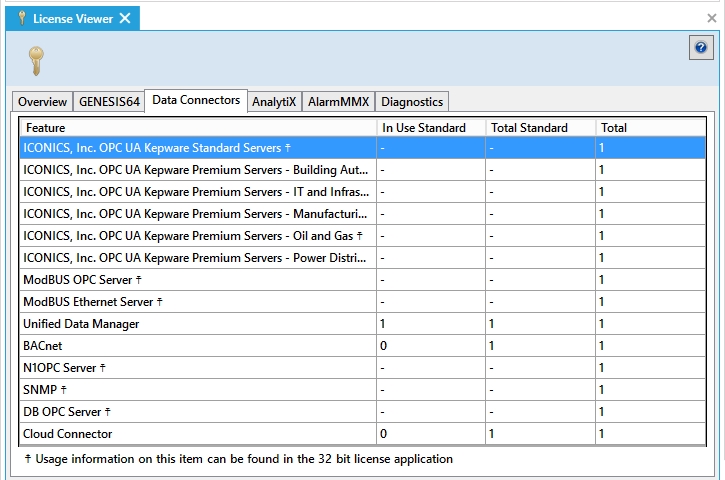Click the key icon in License Viewer tab

[20, 18]
